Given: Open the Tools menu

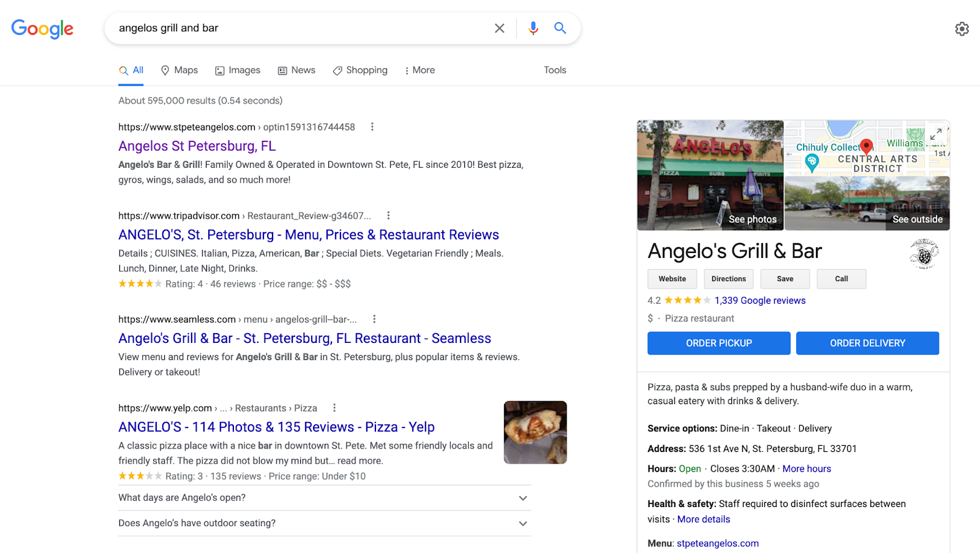Looking at the screenshot, I should (555, 70).
